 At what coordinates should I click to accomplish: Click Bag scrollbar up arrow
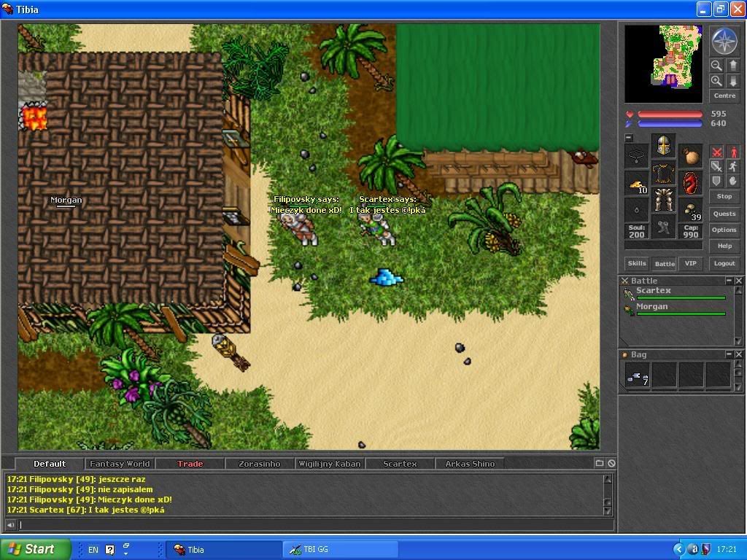[738, 365]
